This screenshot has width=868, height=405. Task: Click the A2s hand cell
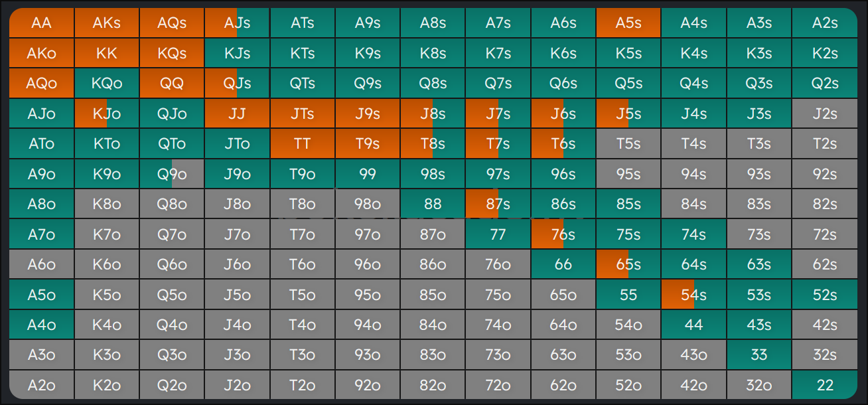[x=824, y=23]
